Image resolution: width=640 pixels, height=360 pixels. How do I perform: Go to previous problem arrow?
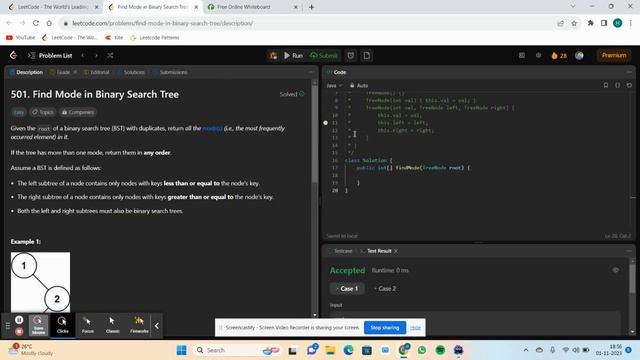[x=83, y=56]
